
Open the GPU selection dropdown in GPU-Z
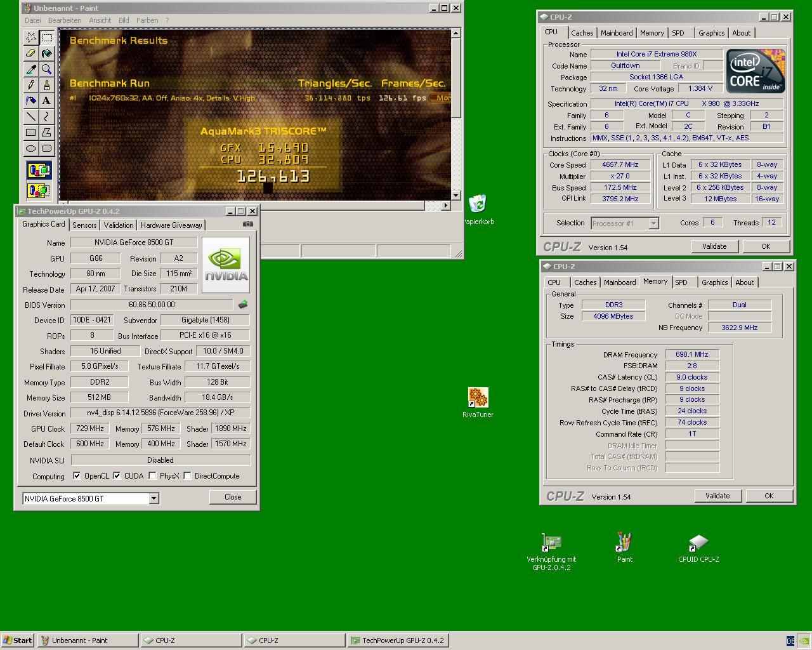tap(153, 498)
